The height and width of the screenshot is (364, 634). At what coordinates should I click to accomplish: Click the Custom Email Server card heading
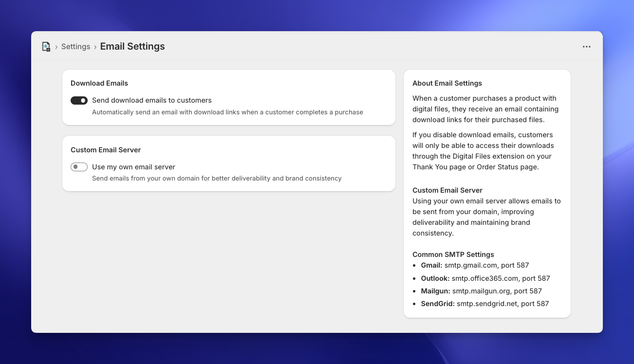click(x=106, y=150)
